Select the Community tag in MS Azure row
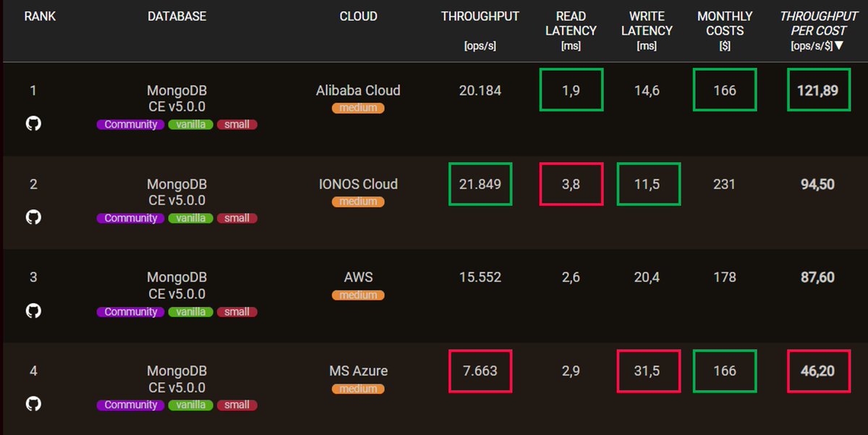Screen dimensions: 868x435 (x=130, y=405)
